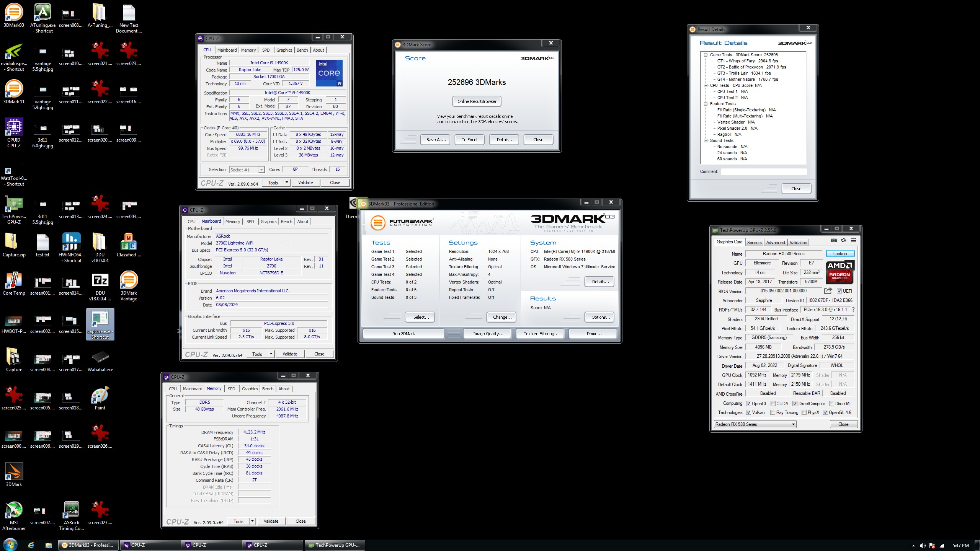
Task: Click Image Quality button in 3DMark03
Action: click(488, 334)
